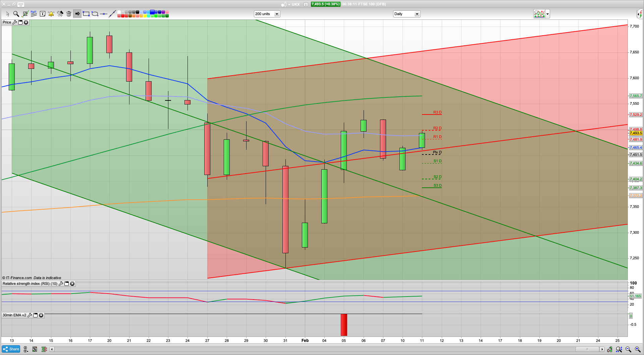Click the info icon beside UKX

(x=306, y=4)
